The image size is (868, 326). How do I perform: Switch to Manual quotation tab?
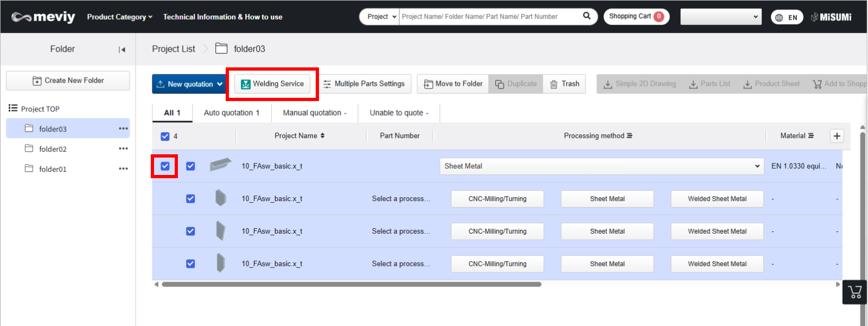pos(315,112)
